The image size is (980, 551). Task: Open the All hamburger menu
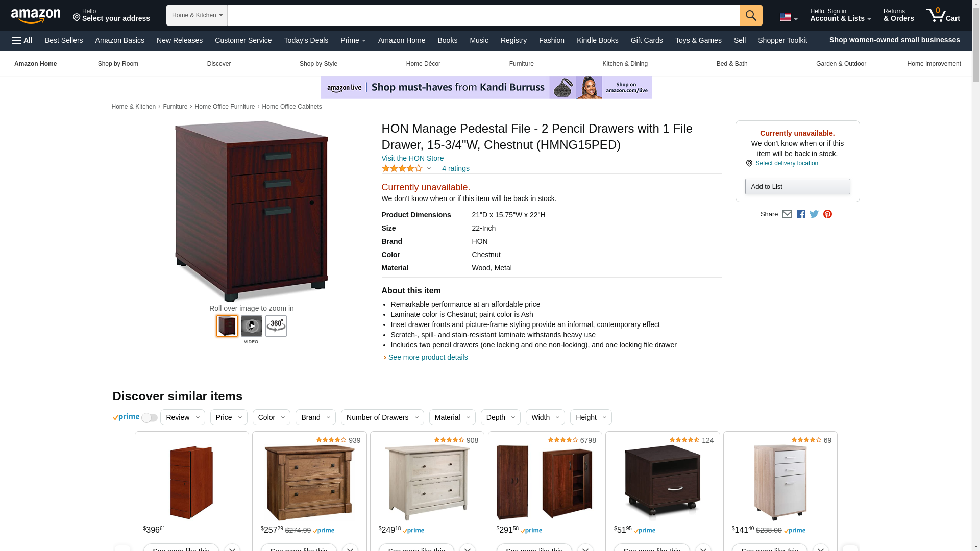point(22,40)
